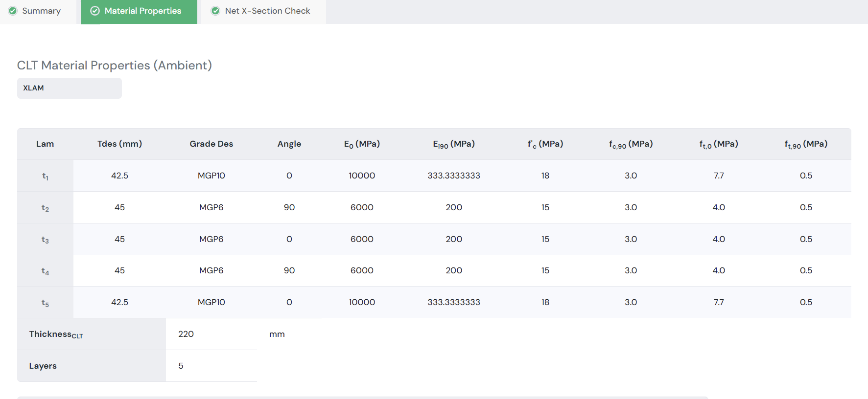Click the XLAM material field
Viewport: 868px width, 399px height.
[70, 88]
